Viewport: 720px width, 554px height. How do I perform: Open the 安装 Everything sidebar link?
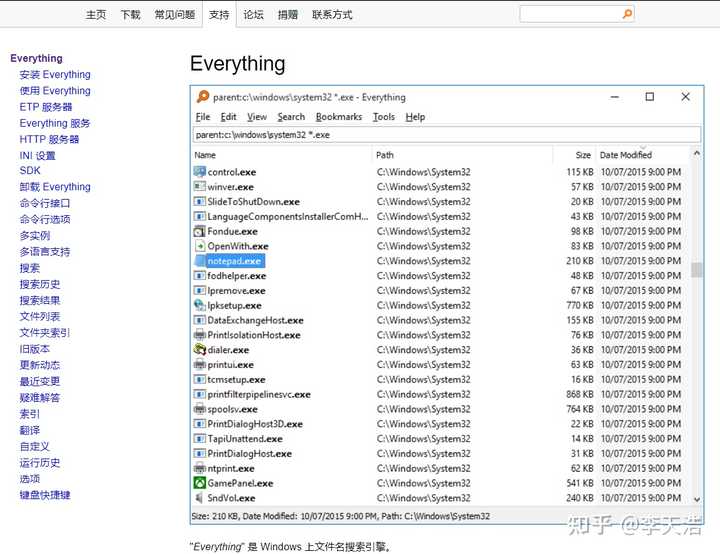(x=55, y=74)
